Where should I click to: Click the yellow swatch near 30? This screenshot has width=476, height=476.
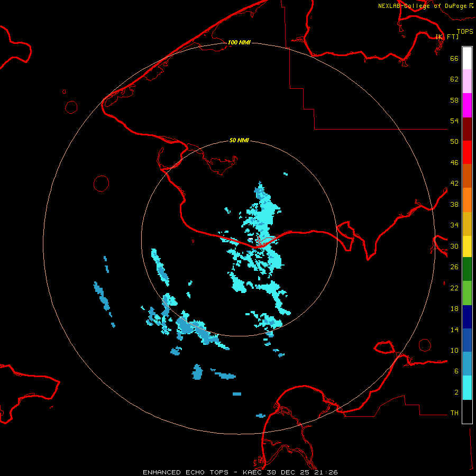coord(467,246)
